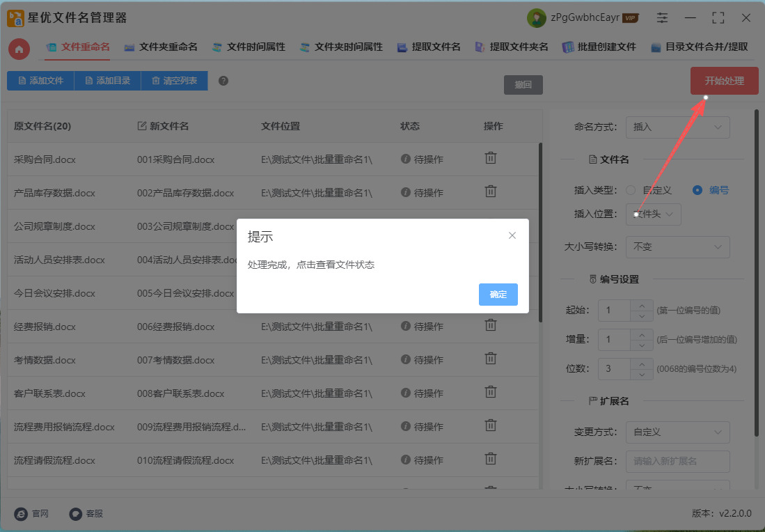Screen dimensions: 765x532
Task: Click the red 开始处理 button
Action: click(724, 81)
